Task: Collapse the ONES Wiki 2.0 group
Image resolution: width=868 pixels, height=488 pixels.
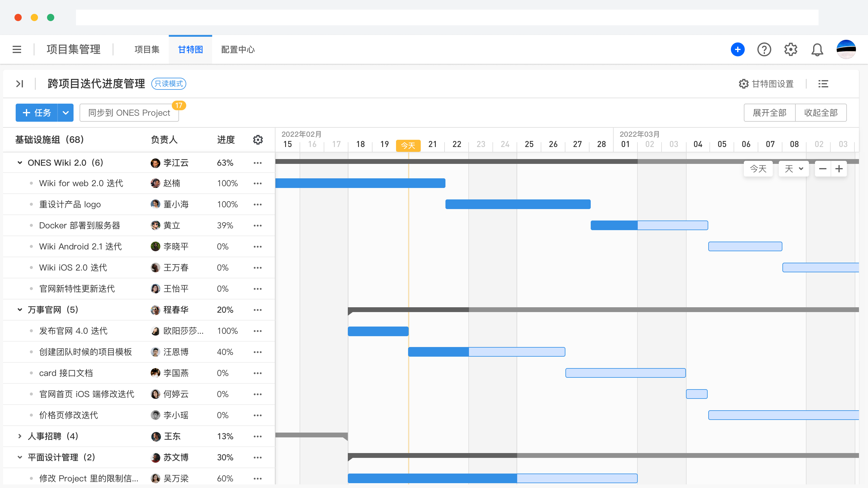Action: tap(20, 163)
